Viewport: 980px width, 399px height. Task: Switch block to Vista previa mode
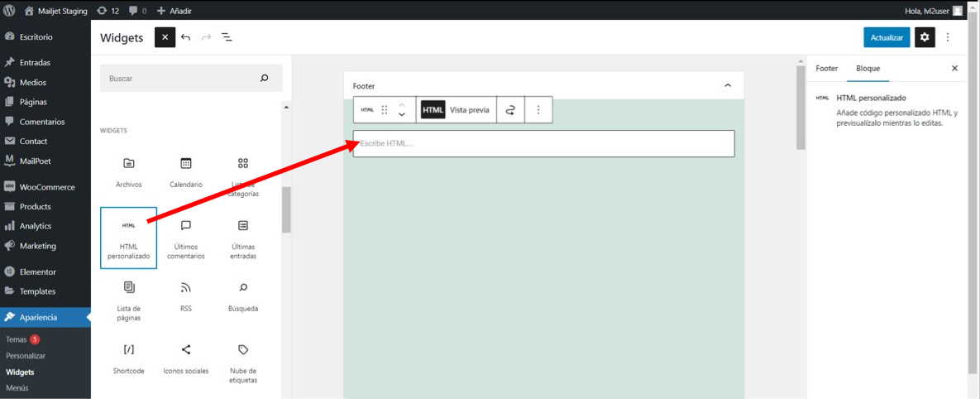(x=470, y=110)
